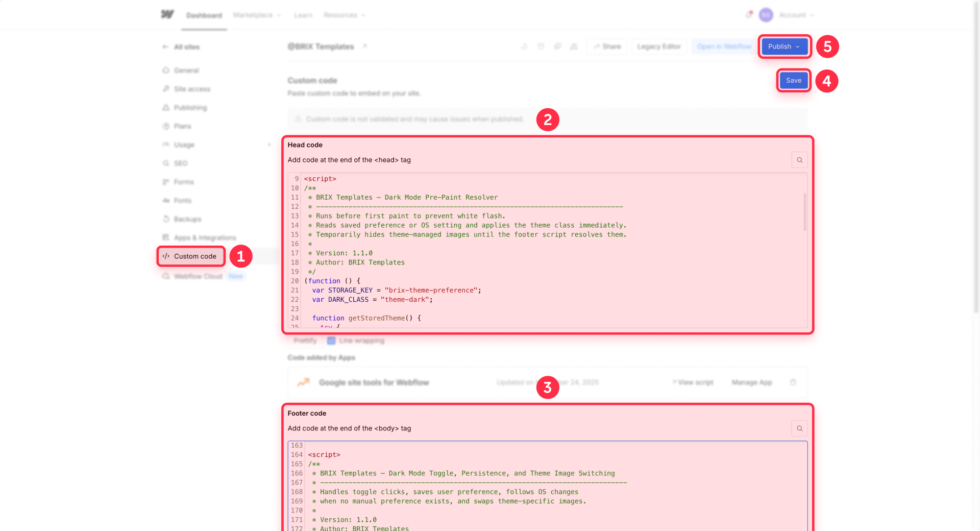Open the Dashboard tab

[204, 15]
